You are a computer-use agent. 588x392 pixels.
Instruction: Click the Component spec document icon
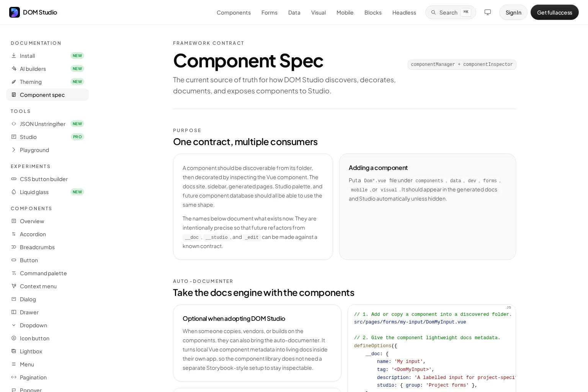(14, 95)
